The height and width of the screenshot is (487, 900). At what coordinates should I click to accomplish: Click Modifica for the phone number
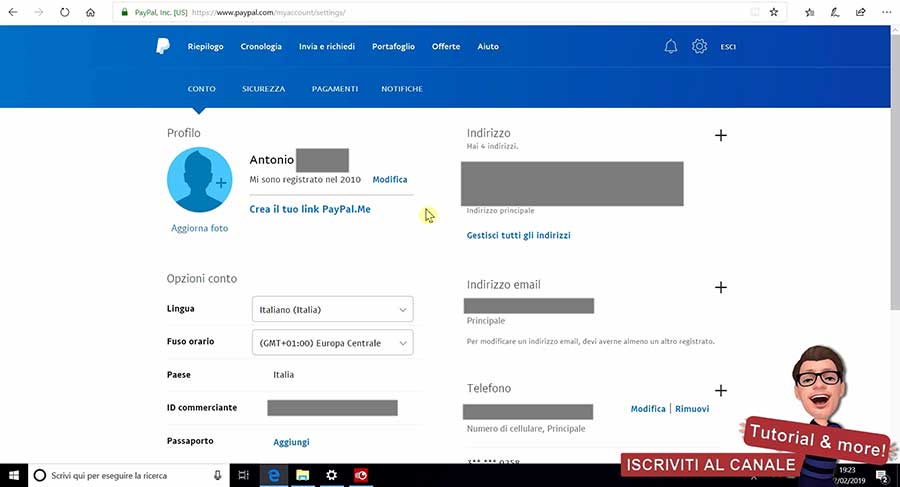point(648,409)
